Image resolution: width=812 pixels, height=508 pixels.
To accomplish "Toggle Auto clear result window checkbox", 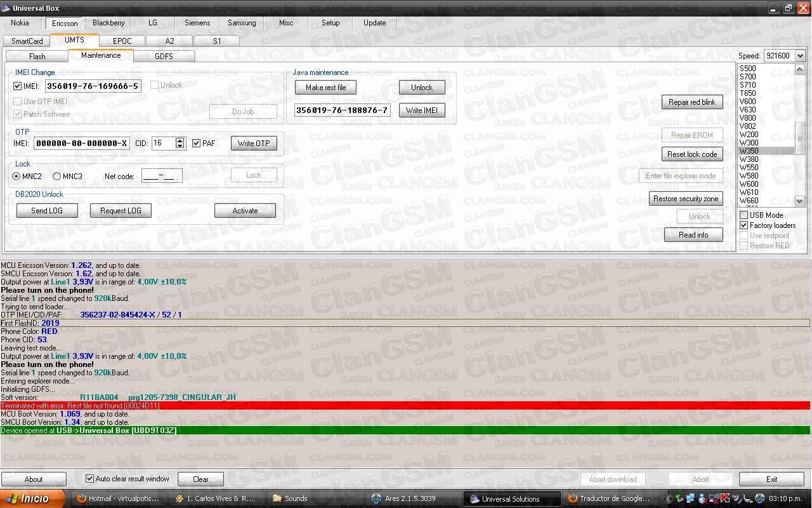I will click(89, 478).
